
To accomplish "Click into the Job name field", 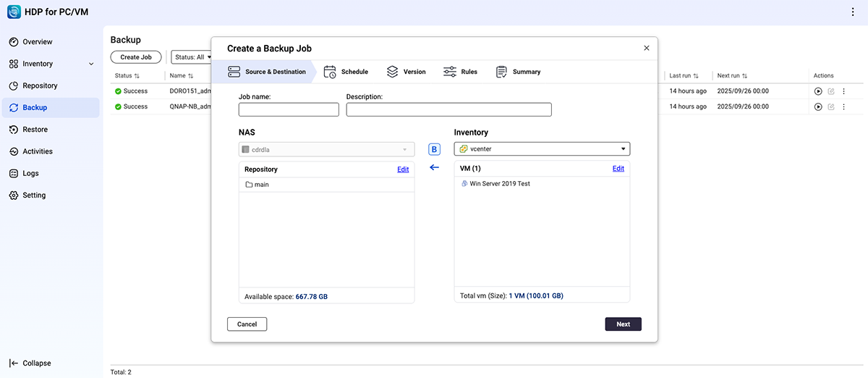I will coord(289,110).
